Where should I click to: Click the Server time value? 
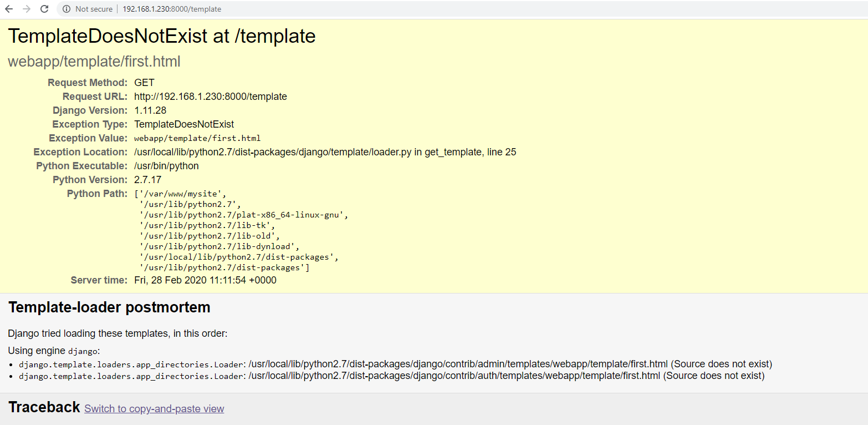point(205,280)
